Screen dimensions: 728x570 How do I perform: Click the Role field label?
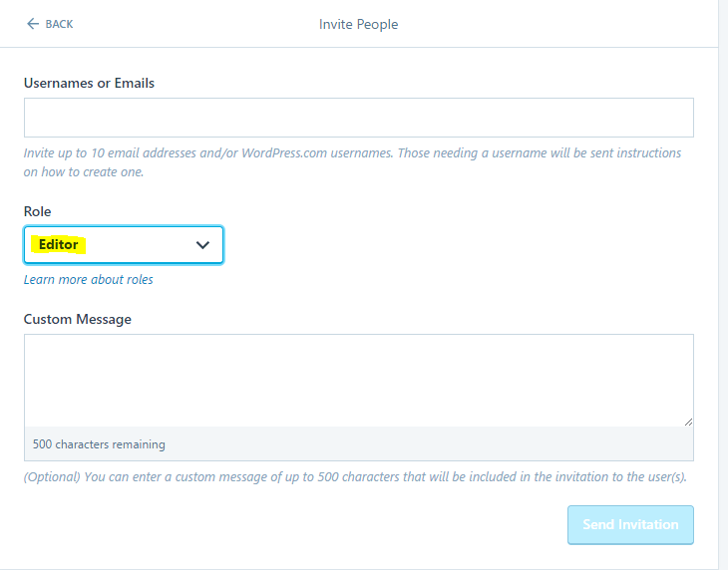[x=37, y=211]
